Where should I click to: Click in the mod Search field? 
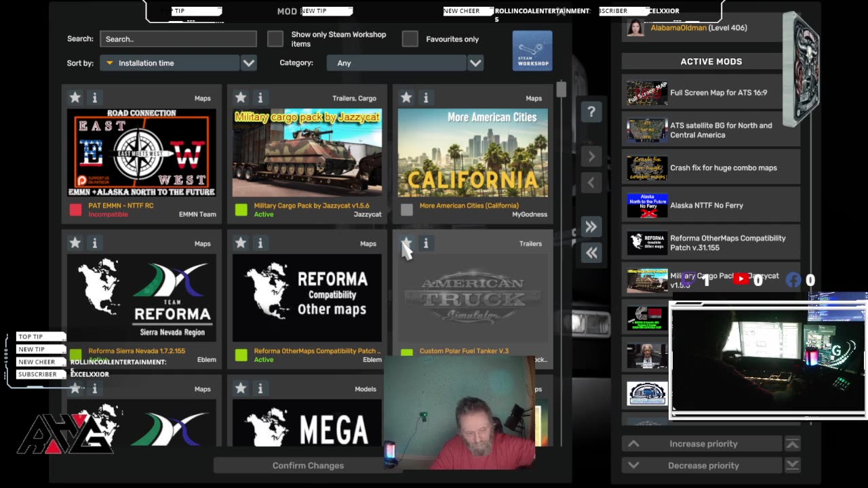pos(178,39)
